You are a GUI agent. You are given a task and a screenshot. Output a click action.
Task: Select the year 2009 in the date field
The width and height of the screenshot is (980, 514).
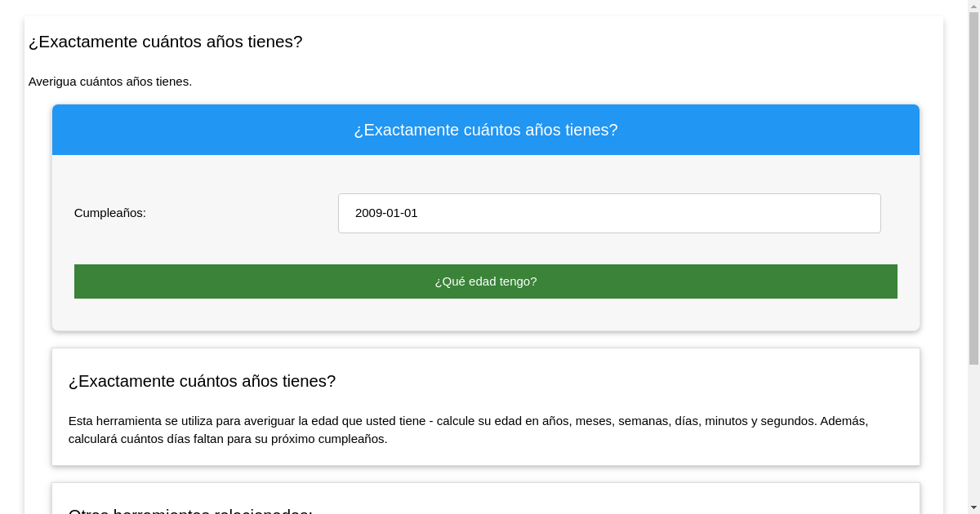[x=367, y=213]
